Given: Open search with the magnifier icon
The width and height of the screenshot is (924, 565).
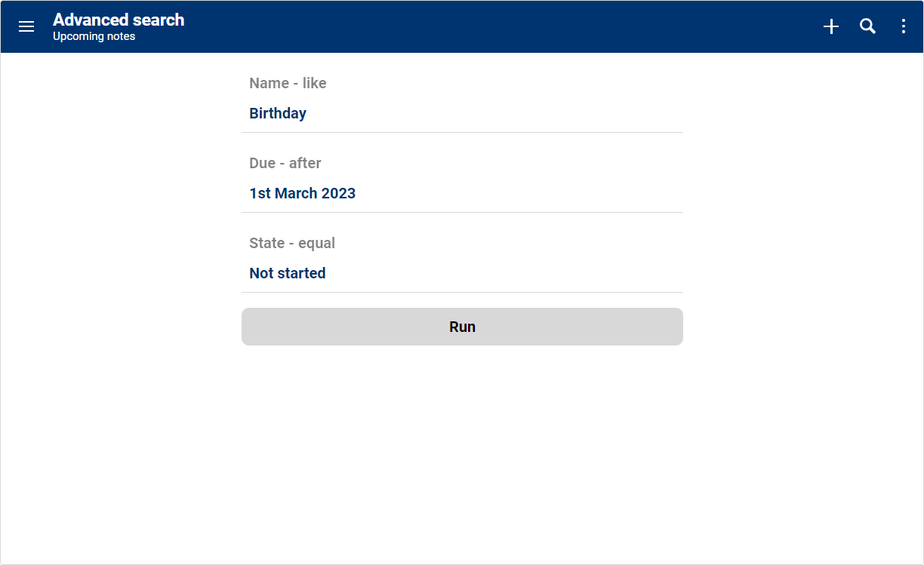Looking at the screenshot, I should point(868,26).
